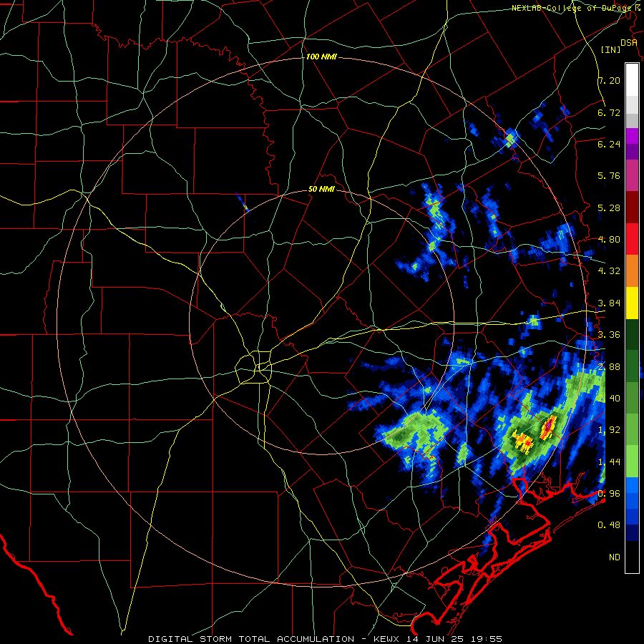This screenshot has height=644, width=644.
Task: Click the 5.28 legend value
Action: click(609, 208)
